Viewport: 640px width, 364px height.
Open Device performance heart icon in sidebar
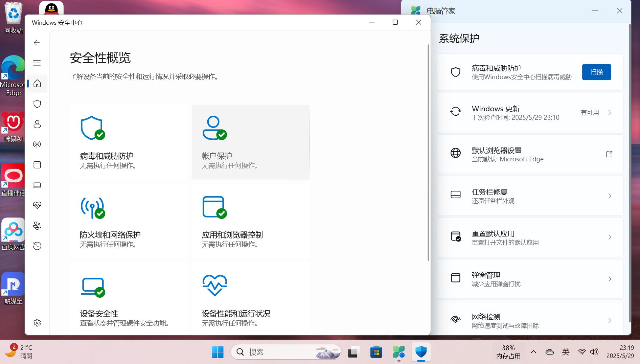37,205
